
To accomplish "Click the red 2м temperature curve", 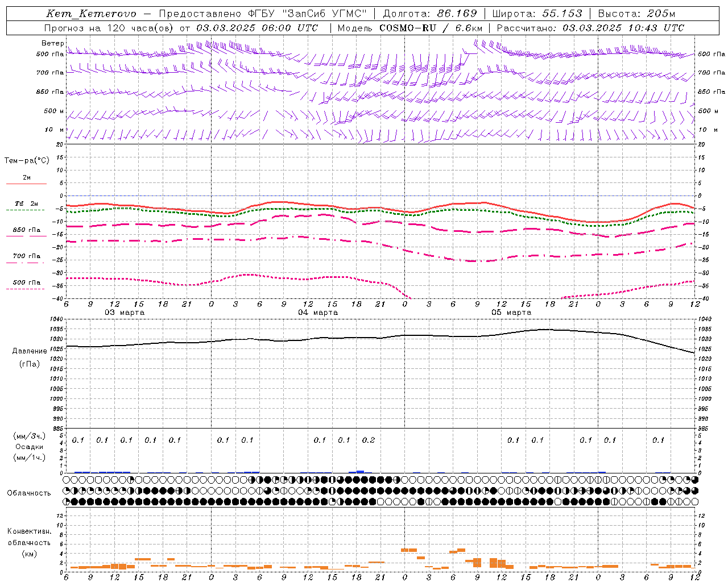I will click(380, 207).
